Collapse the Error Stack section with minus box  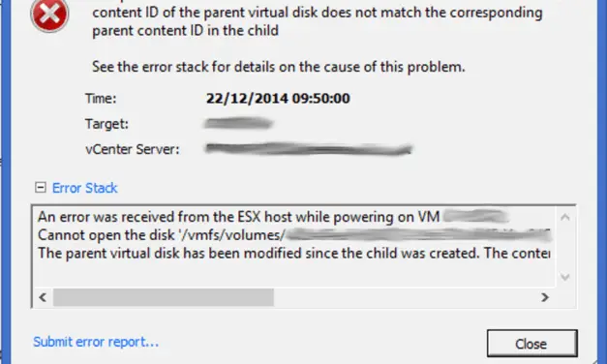pyautogui.click(x=40, y=188)
